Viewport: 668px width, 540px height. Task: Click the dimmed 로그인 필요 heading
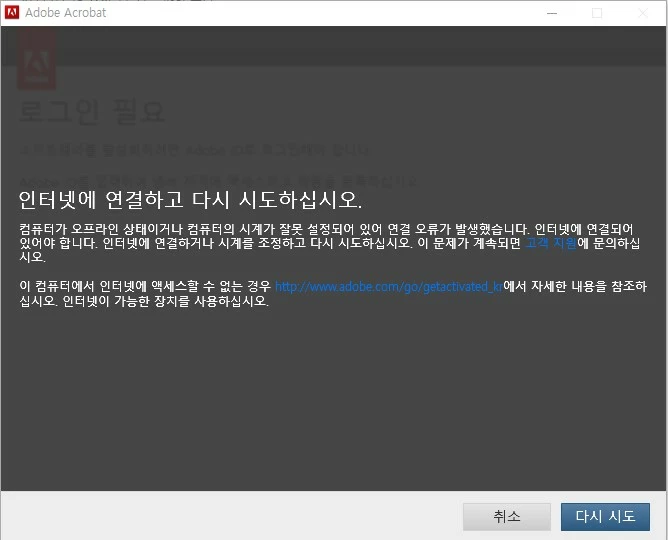92,112
